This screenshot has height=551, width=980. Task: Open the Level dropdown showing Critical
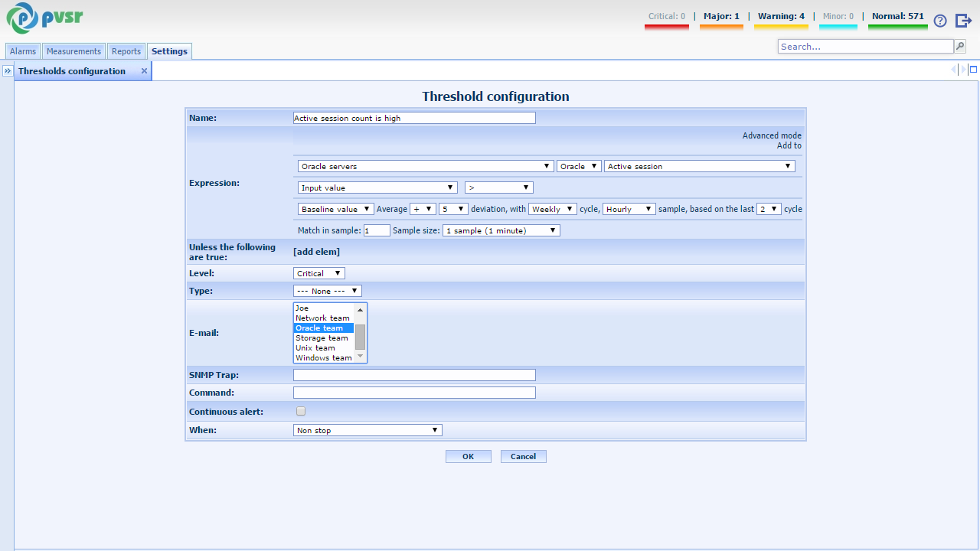tap(319, 273)
